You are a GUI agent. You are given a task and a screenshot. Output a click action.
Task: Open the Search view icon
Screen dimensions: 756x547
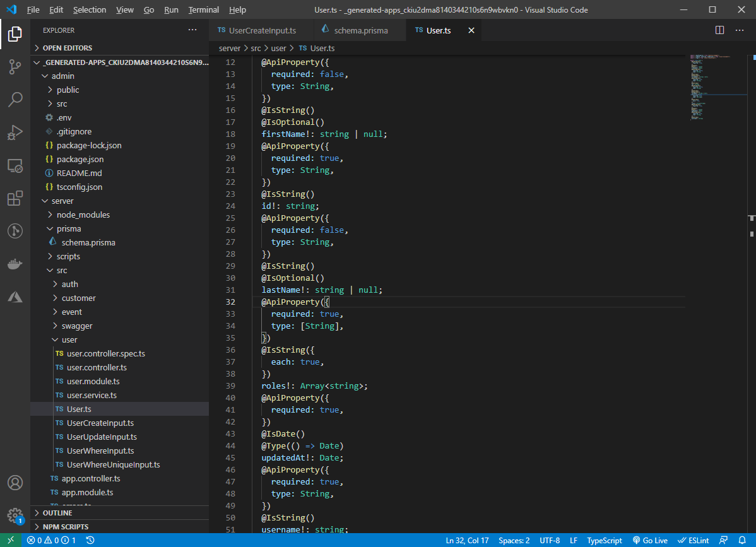(x=15, y=100)
